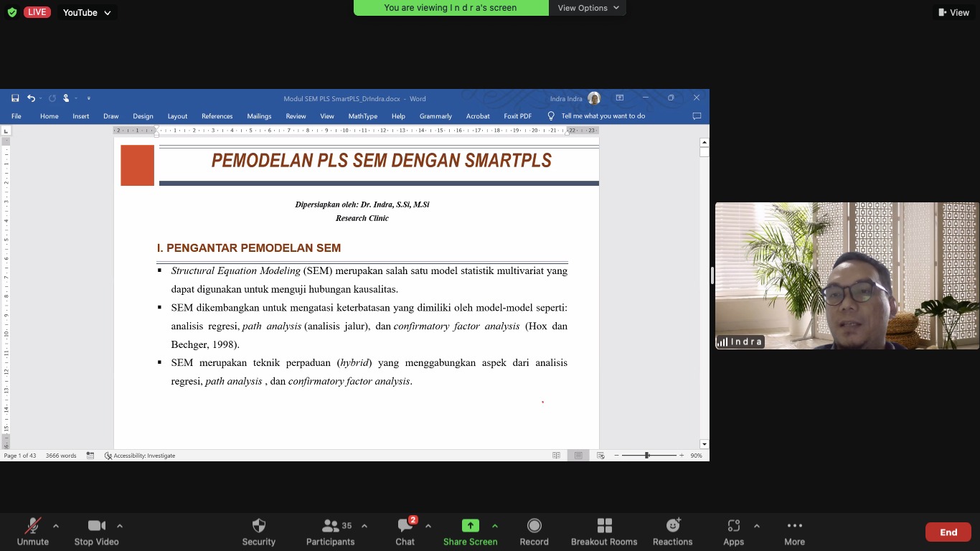980x551 pixels.
Task: Open the Help ribbon tab
Action: pos(398,116)
